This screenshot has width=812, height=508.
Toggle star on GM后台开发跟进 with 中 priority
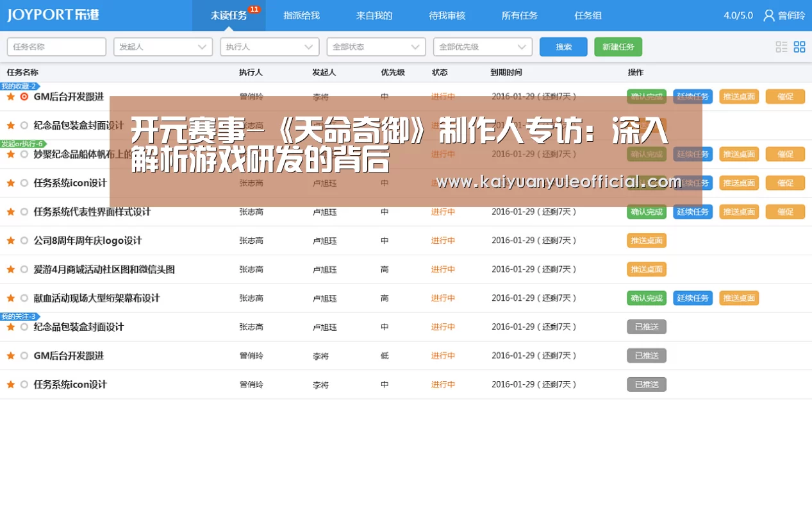click(x=11, y=97)
